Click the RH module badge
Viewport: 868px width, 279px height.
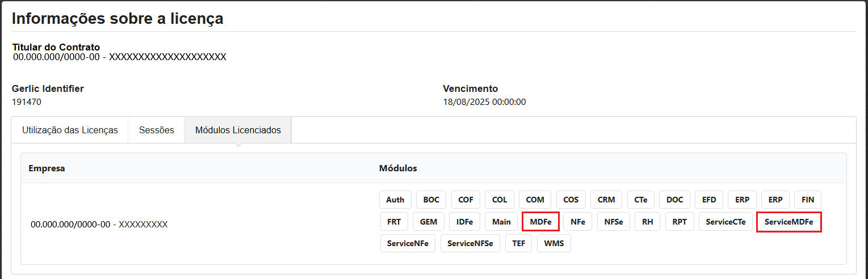648,222
